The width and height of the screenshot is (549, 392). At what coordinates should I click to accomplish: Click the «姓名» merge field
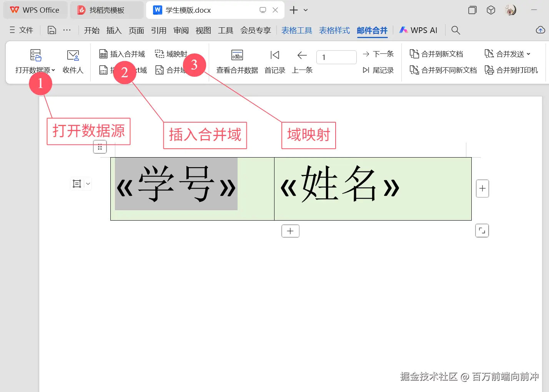340,184
